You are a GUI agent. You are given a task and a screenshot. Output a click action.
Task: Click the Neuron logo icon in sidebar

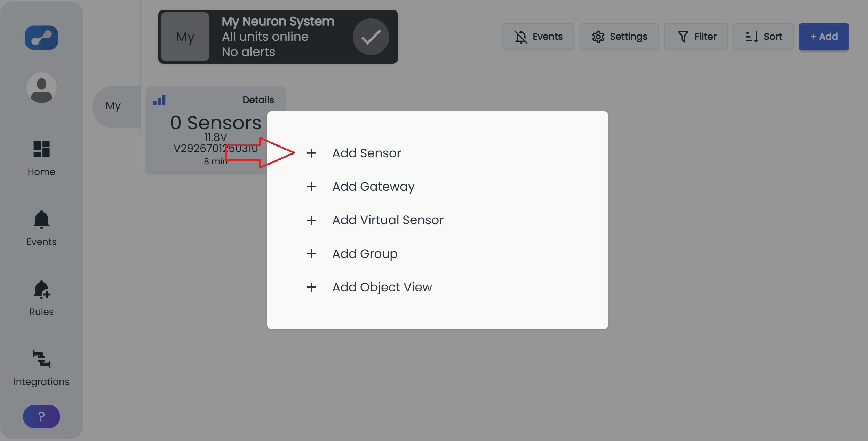[x=41, y=38]
